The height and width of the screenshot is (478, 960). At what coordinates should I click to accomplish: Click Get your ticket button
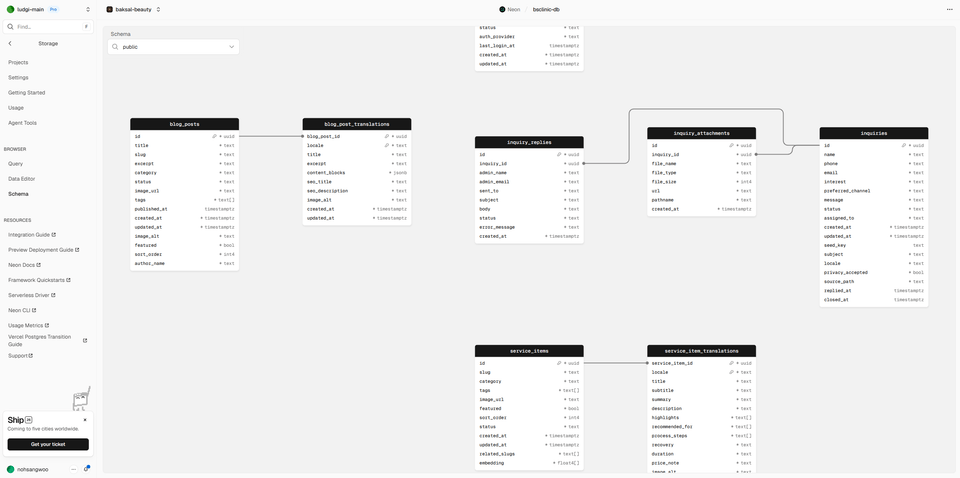[x=48, y=444]
